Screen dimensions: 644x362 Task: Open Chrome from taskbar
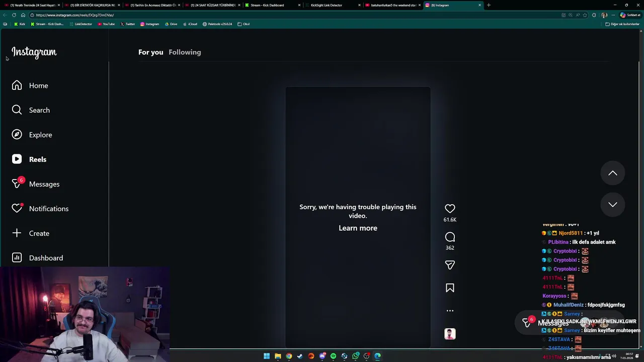[289, 356]
